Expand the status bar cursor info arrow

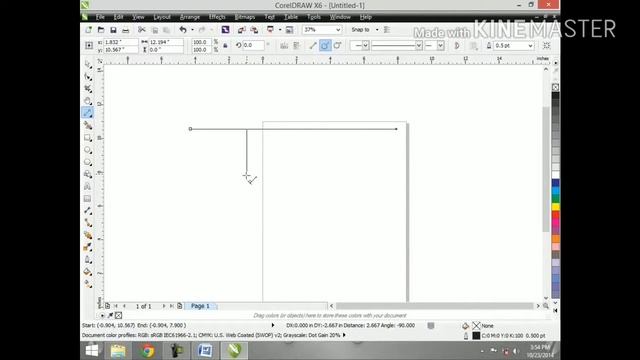(273, 325)
